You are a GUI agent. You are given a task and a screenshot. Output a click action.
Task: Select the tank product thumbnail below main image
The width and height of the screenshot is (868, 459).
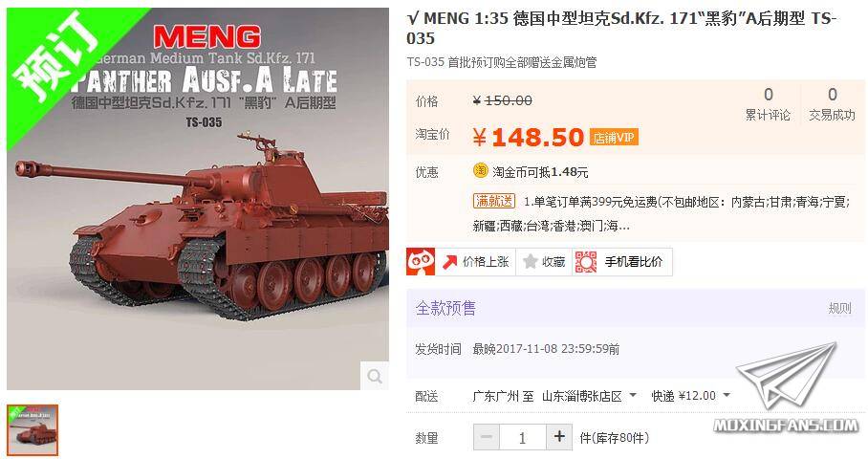click(33, 430)
